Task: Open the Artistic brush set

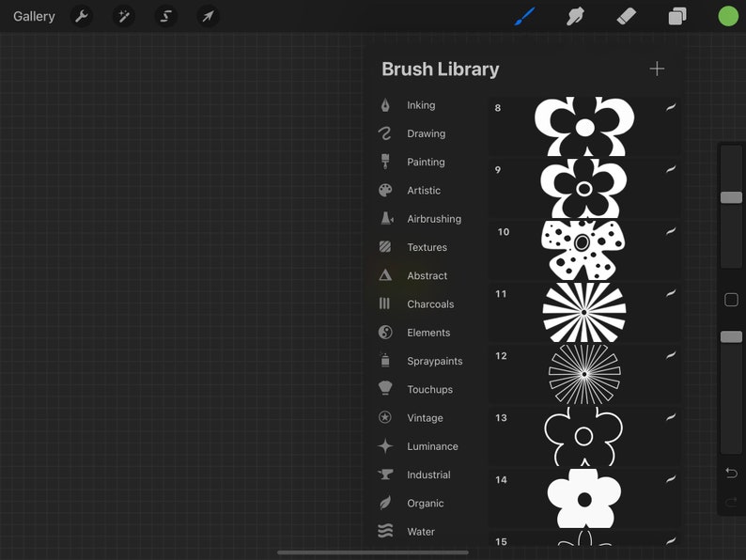Action: click(426, 191)
